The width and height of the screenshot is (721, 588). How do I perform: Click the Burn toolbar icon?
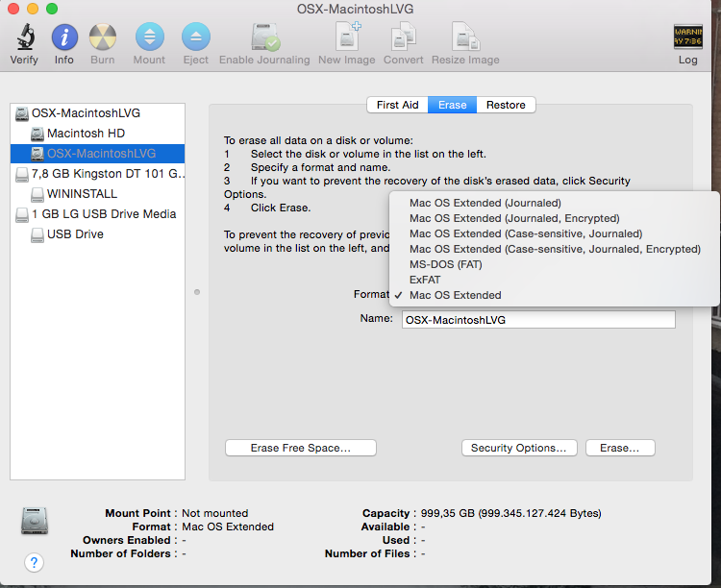(x=103, y=38)
